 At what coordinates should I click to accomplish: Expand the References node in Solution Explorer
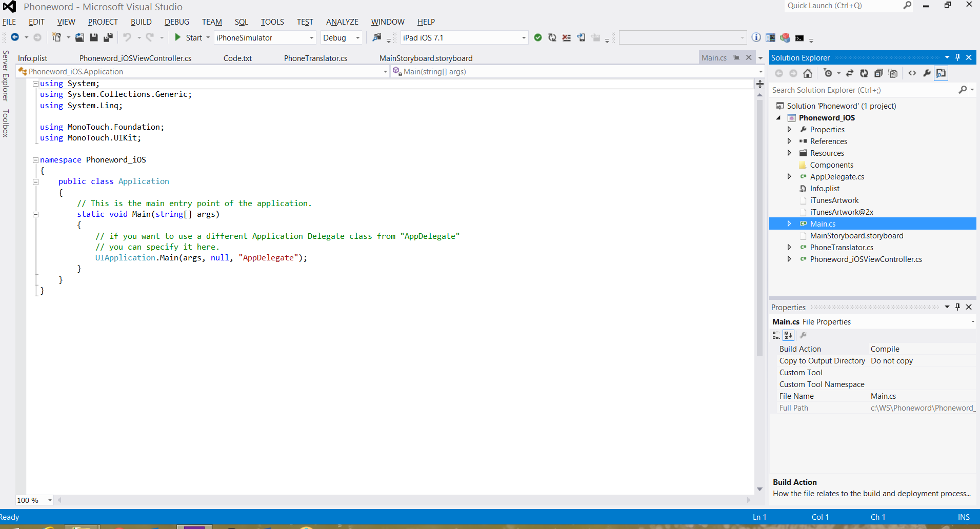[789, 141]
